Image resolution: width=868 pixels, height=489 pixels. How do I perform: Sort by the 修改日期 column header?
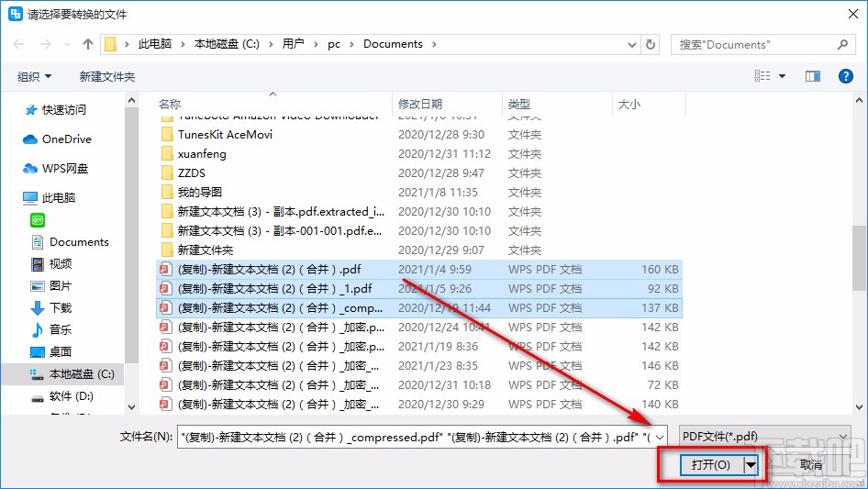coord(420,104)
